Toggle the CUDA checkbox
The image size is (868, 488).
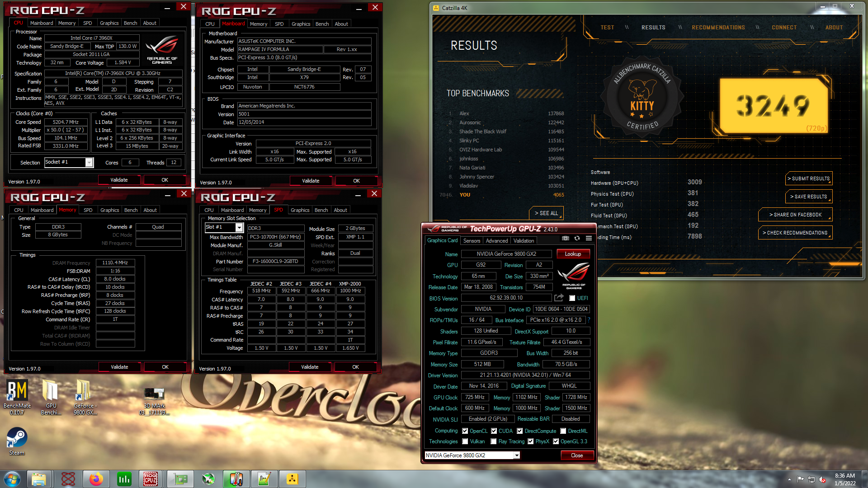[x=494, y=431]
